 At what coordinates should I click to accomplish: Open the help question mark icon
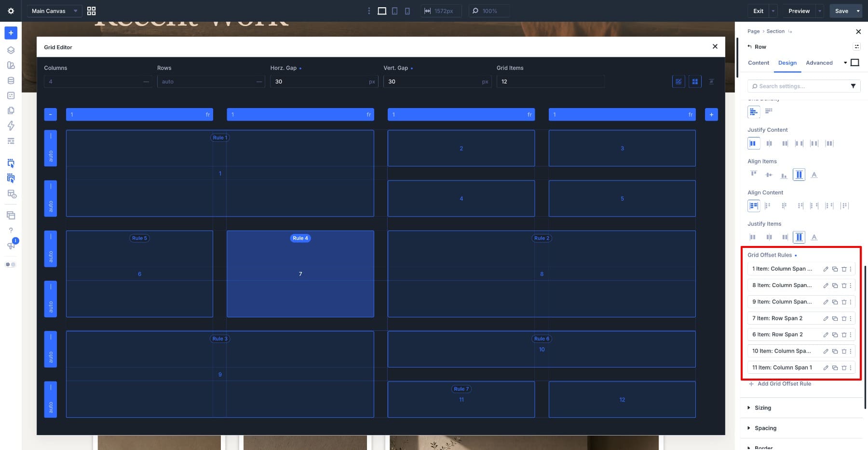tap(11, 230)
